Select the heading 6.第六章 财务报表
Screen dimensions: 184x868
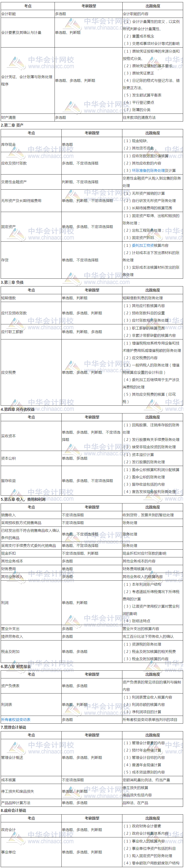click(x=16, y=667)
